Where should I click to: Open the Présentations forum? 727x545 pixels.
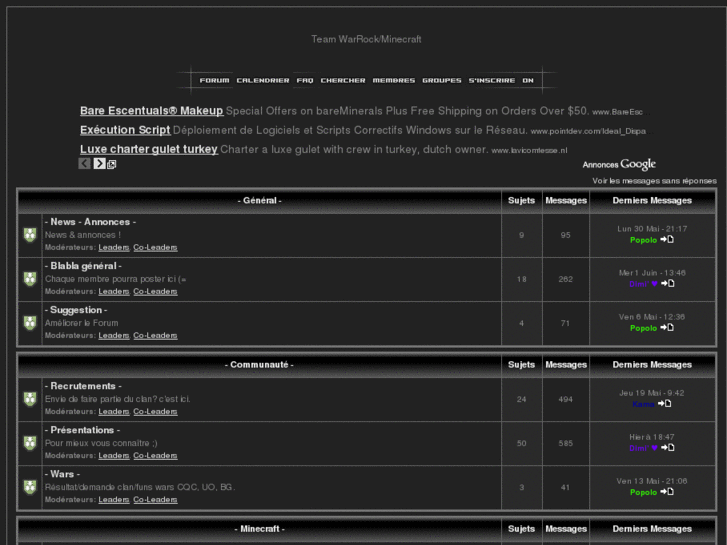point(85,430)
